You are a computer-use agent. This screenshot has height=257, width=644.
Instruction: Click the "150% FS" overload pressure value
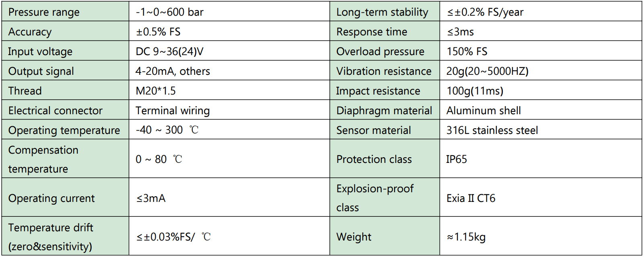click(x=467, y=51)
